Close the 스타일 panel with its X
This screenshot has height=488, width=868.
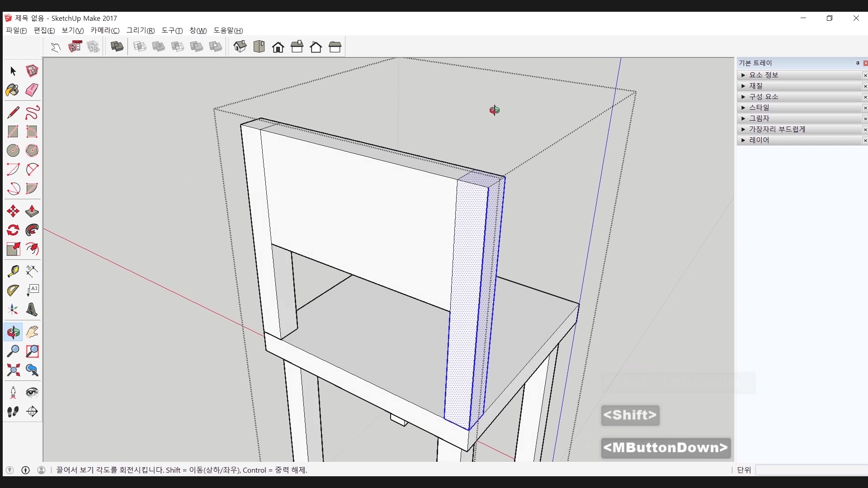[865, 108]
